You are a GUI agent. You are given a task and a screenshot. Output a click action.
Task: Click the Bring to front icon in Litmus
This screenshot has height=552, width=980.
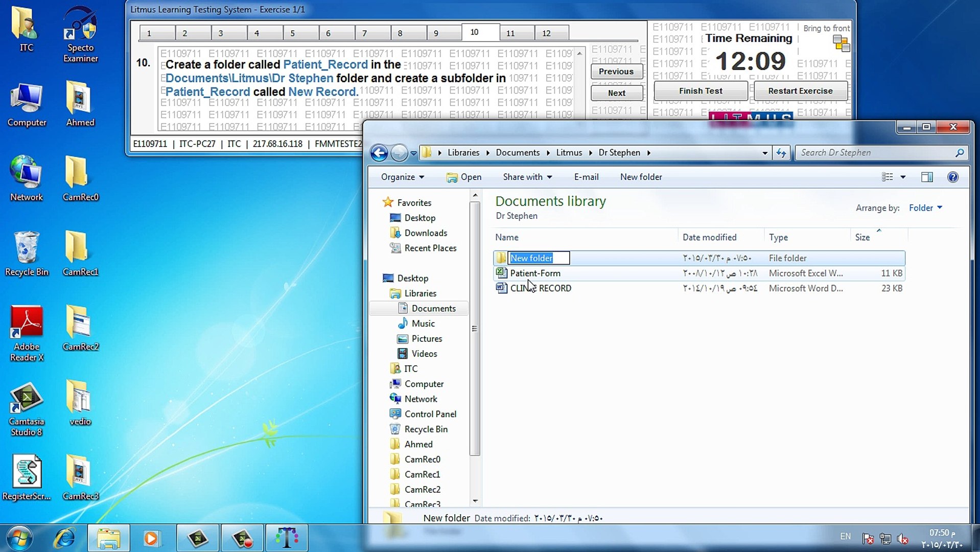pyautogui.click(x=841, y=43)
